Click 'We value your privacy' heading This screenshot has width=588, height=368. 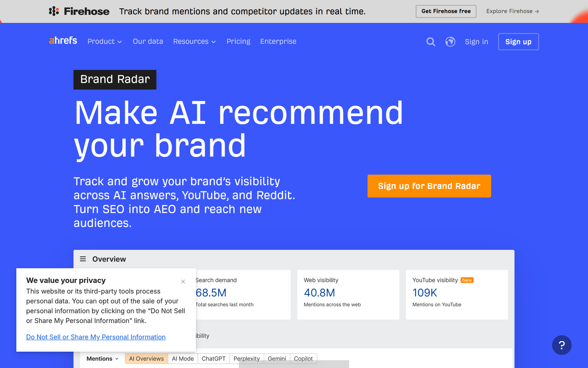point(66,281)
